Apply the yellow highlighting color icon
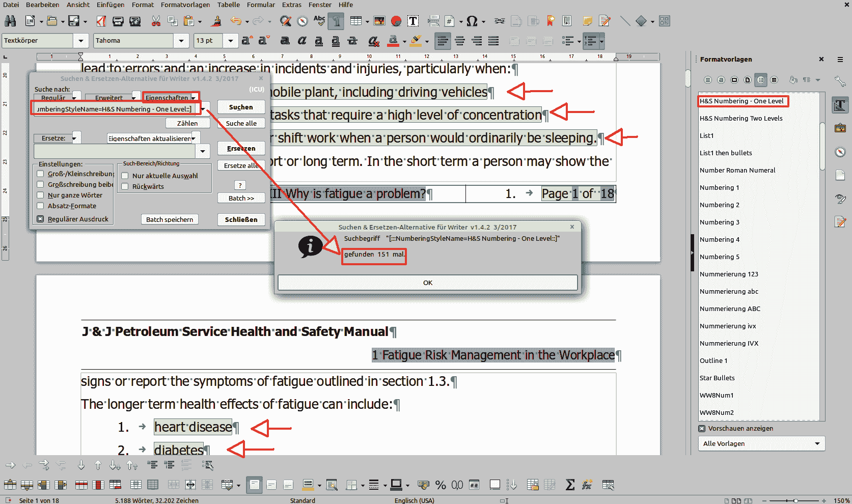852x504 pixels. [416, 41]
